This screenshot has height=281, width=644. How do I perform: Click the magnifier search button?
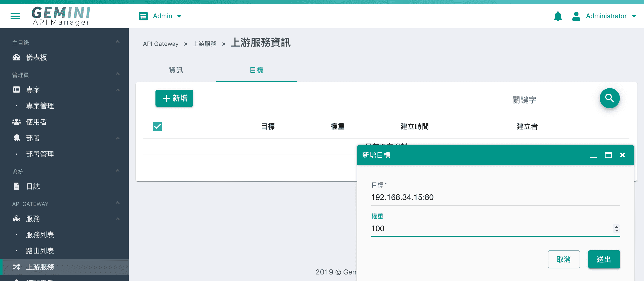(x=610, y=98)
